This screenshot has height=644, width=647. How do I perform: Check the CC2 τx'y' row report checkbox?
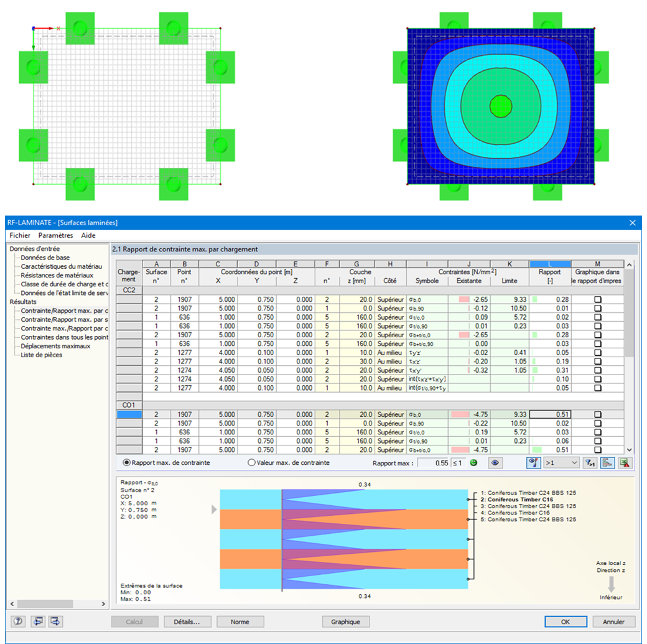[597, 370]
